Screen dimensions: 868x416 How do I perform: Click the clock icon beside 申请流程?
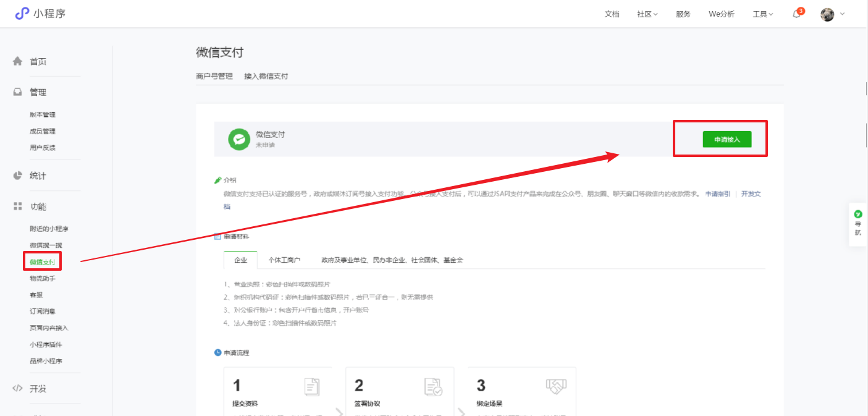(217, 352)
